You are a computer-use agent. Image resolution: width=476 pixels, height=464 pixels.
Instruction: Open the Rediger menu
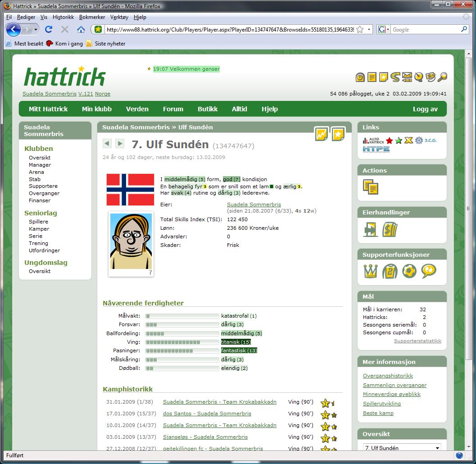pyautogui.click(x=26, y=17)
